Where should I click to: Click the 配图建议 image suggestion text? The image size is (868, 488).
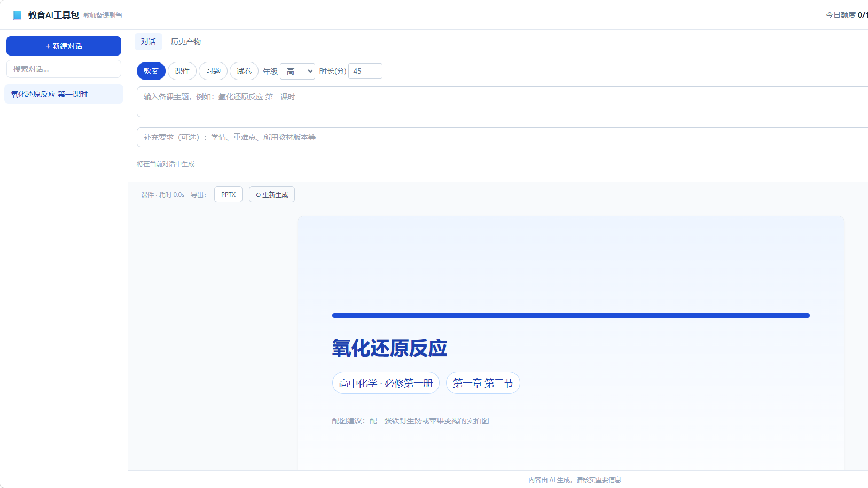410,421
